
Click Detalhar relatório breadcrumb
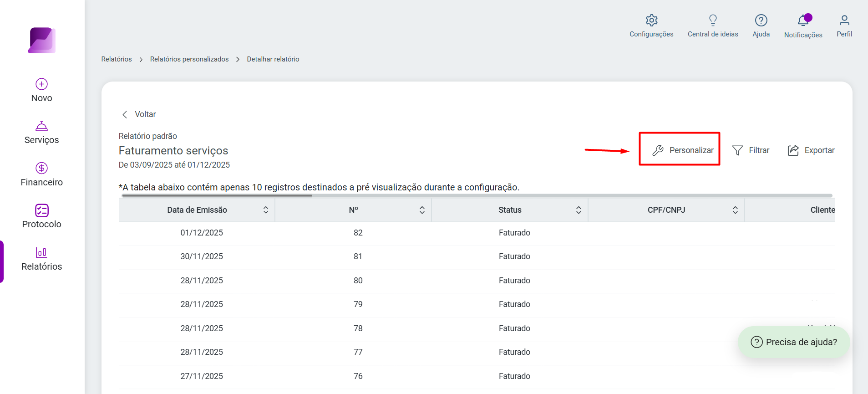tap(273, 59)
